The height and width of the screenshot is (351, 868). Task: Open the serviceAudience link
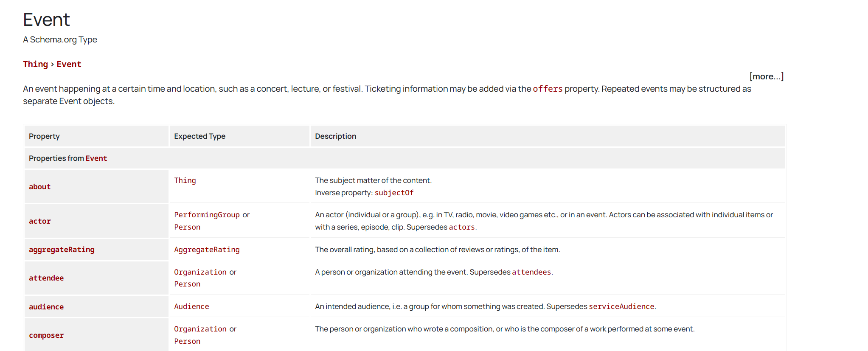click(621, 306)
